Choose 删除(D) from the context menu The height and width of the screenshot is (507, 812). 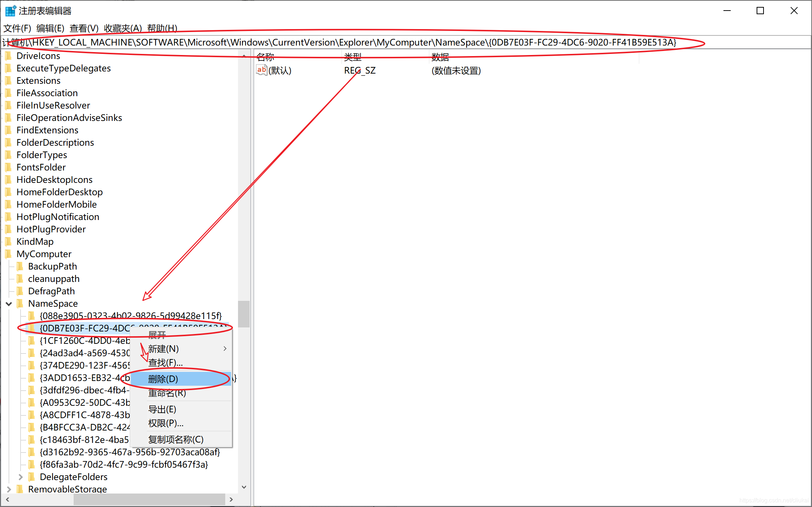(163, 379)
